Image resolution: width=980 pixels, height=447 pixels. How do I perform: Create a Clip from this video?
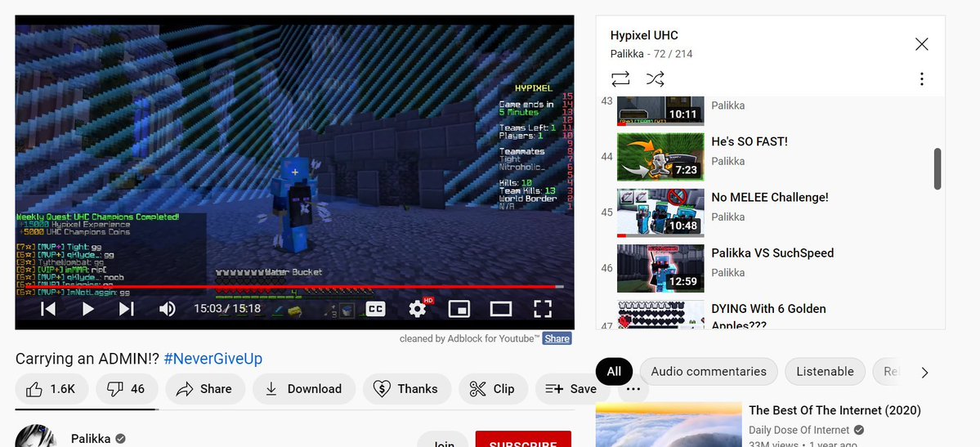coord(493,389)
